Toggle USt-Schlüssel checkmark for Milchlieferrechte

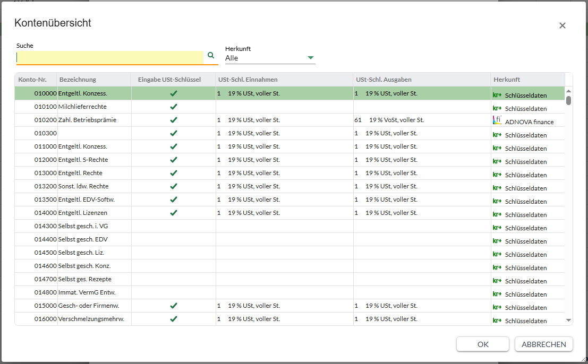click(x=173, y=107)
